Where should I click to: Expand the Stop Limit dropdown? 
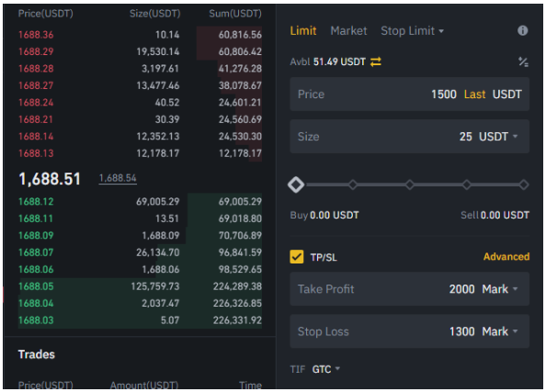[413, 31]
